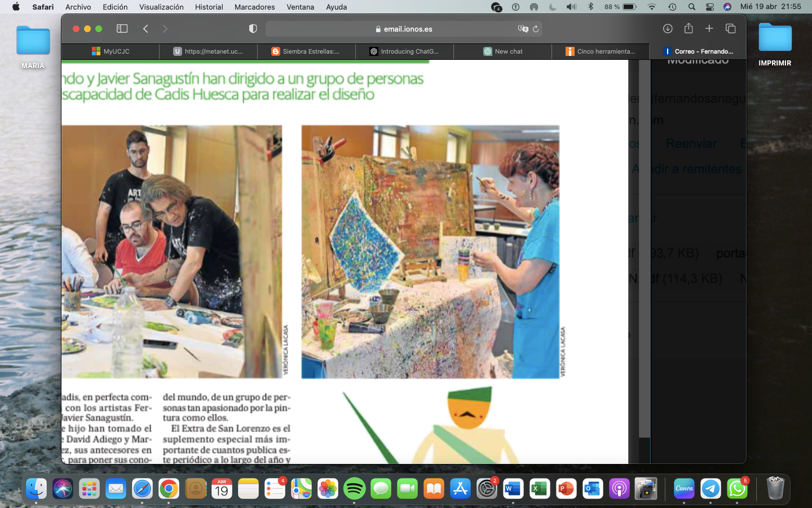Switch to the Introducing ChatG... tab

point(404,51)
